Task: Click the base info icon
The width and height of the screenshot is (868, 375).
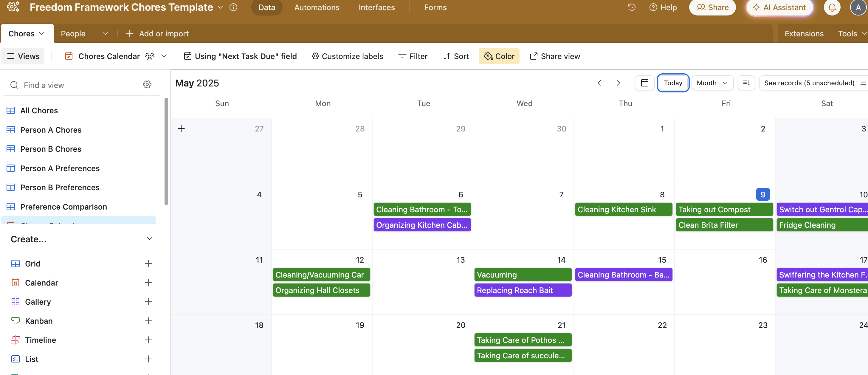Action: tap(233, 7)
